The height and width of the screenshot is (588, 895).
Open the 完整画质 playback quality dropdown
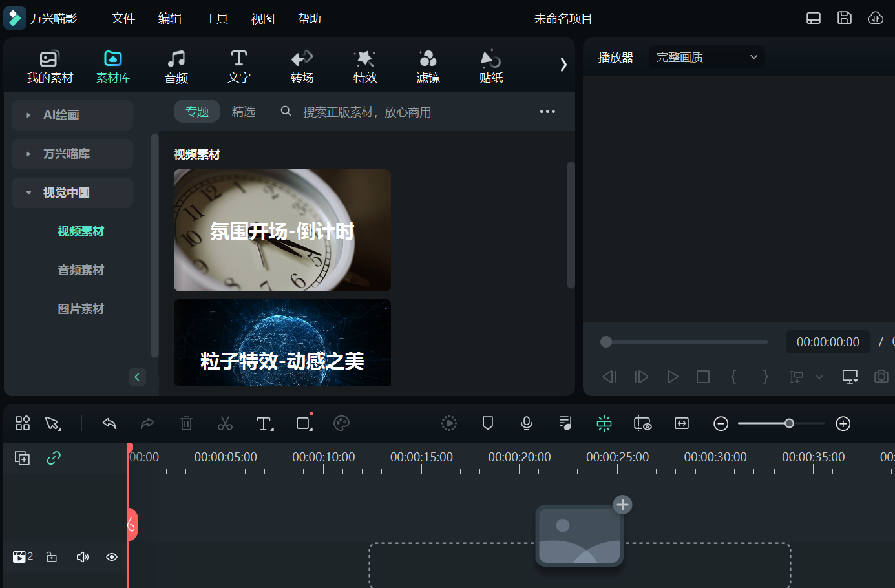click(x=706, y=57)
